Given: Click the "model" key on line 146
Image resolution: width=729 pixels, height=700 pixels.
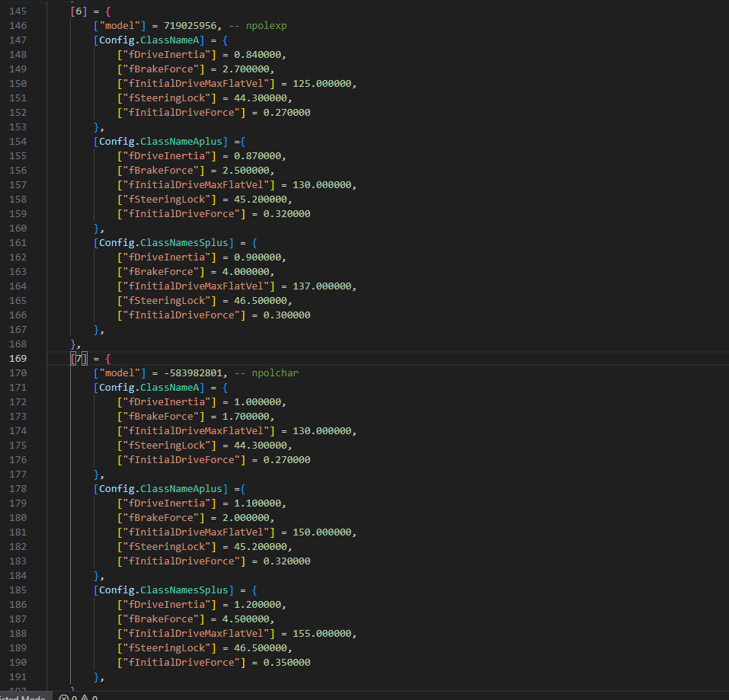Looking at the screenshot, I should pyautogui.click(x=120, y=26).
